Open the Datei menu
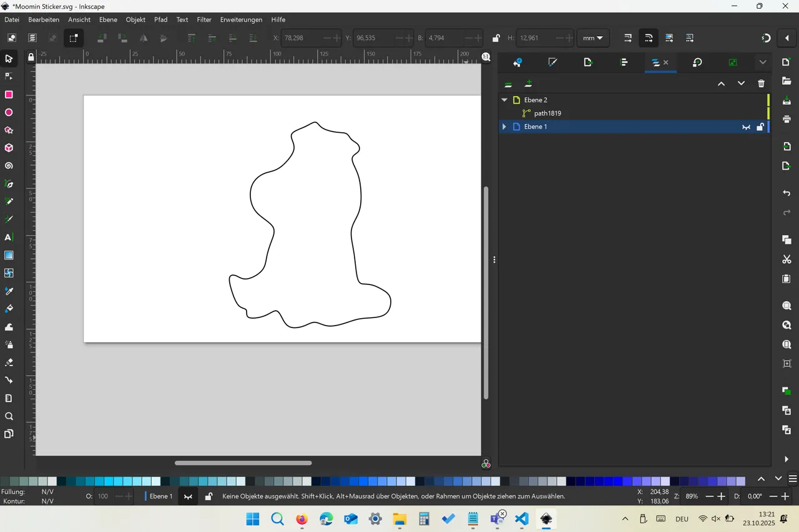Screen dimensions: 799x532 coord(12,19)
